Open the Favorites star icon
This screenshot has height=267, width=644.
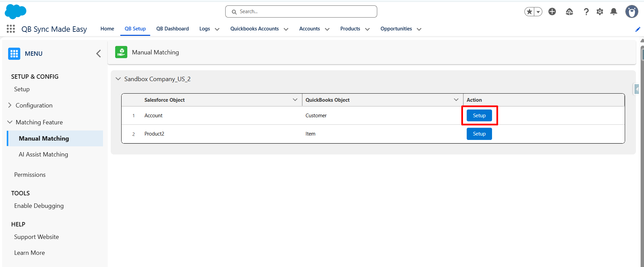tap(530, 12)
